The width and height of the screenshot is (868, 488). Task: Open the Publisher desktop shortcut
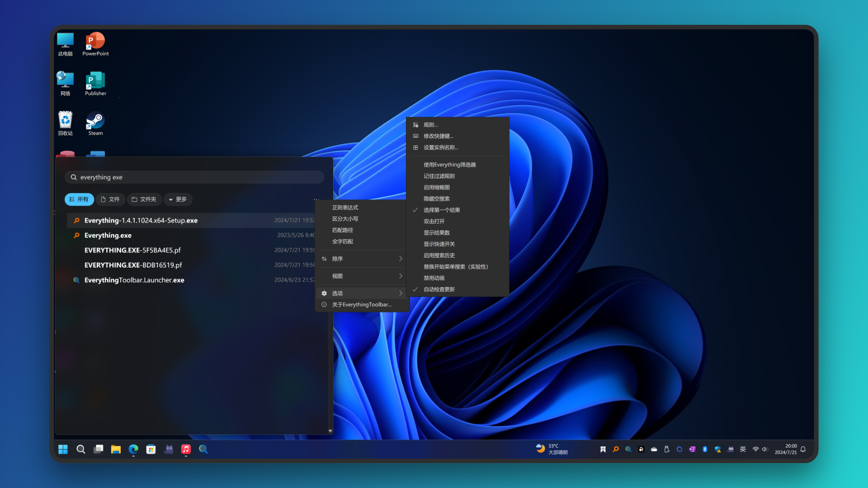(95, 84)
